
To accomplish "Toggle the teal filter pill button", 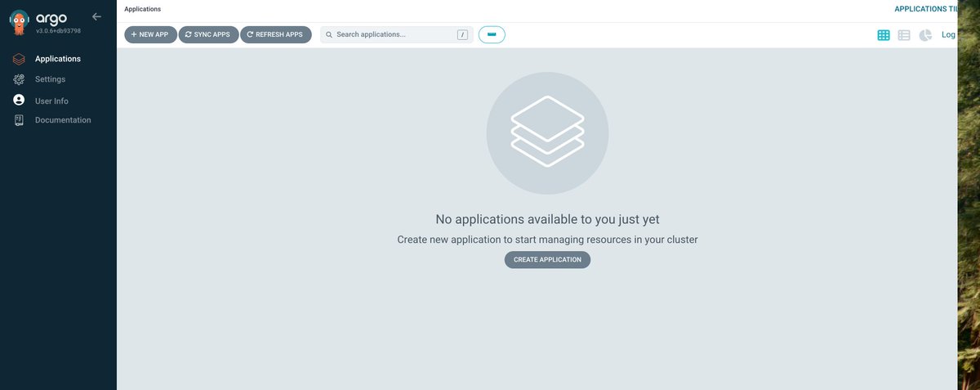I will [x=492, y=34].
